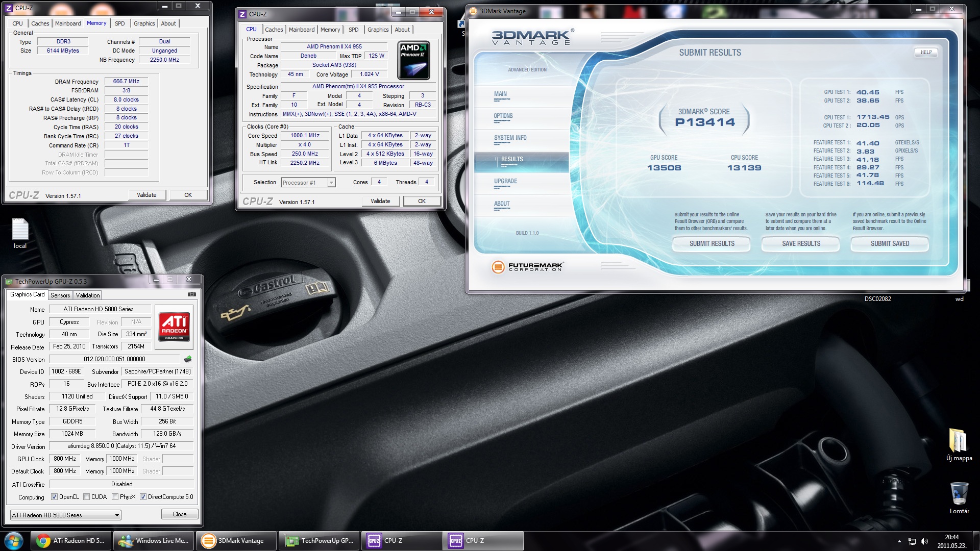Click the BIOS save chip icon in GPU-Z
Viewport: 980px width, 551px height.
[188, 359]
